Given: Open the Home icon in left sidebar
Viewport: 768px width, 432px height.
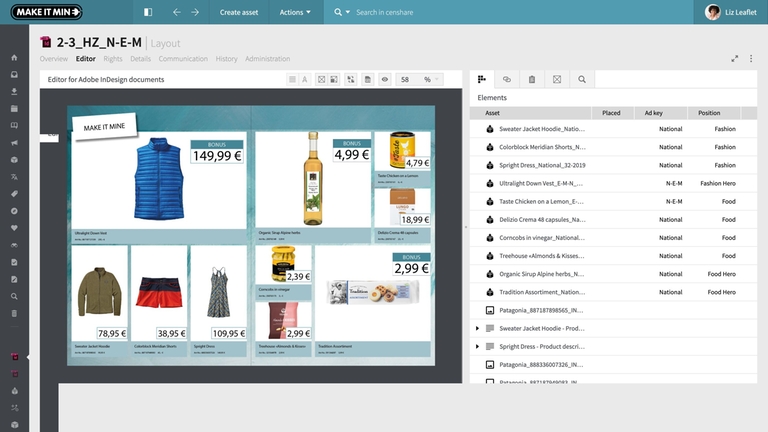Looking at the screenshot, I should point(14,58).
